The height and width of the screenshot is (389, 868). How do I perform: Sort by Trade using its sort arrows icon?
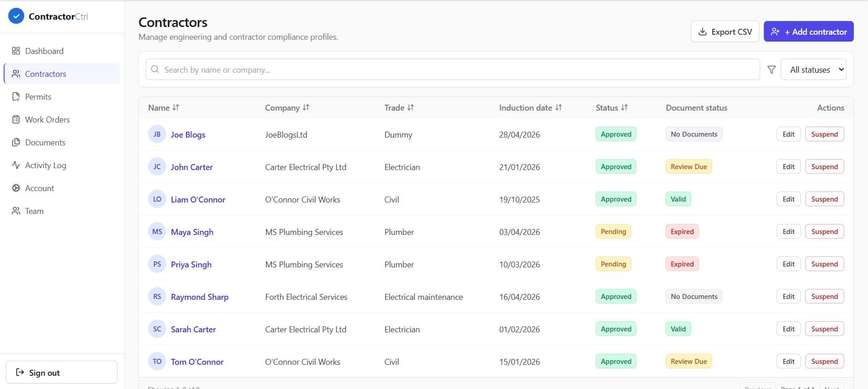pyautogui.click(x=411, y=107)
